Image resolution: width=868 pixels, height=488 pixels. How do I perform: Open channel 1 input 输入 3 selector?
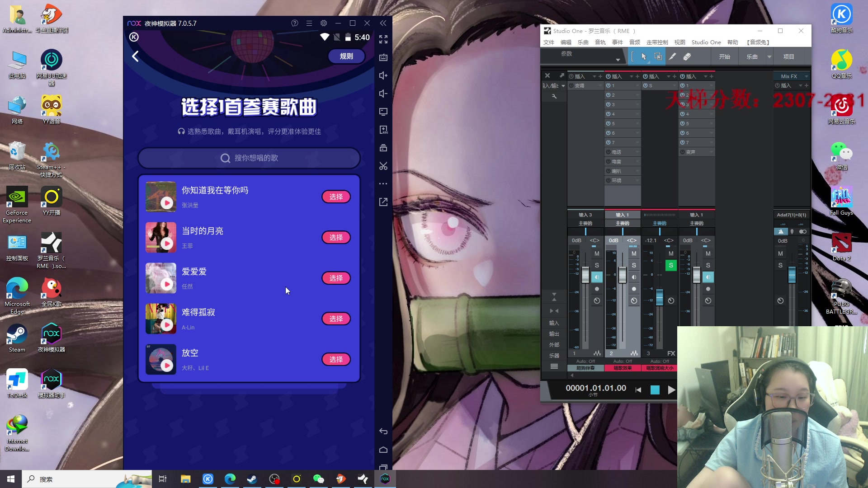pyautogui.click(x=585, y=215)
